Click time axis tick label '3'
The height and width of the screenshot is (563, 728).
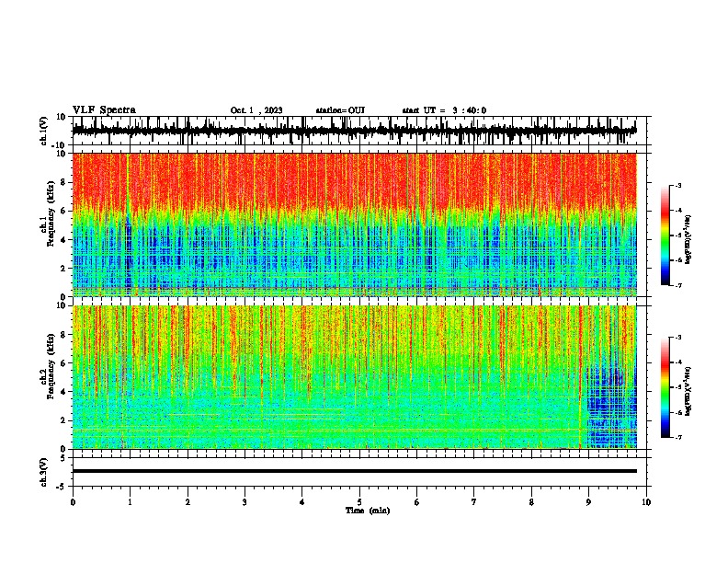245,502
